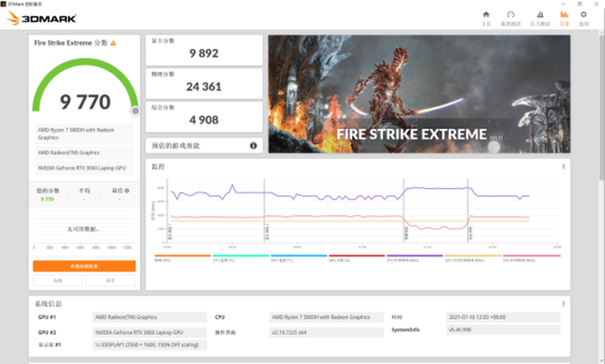This screenshot has height=364, width=605.
Task: Click the orange warning triangle beside Fire Strike Extreme score
Action: pos(114,43)
